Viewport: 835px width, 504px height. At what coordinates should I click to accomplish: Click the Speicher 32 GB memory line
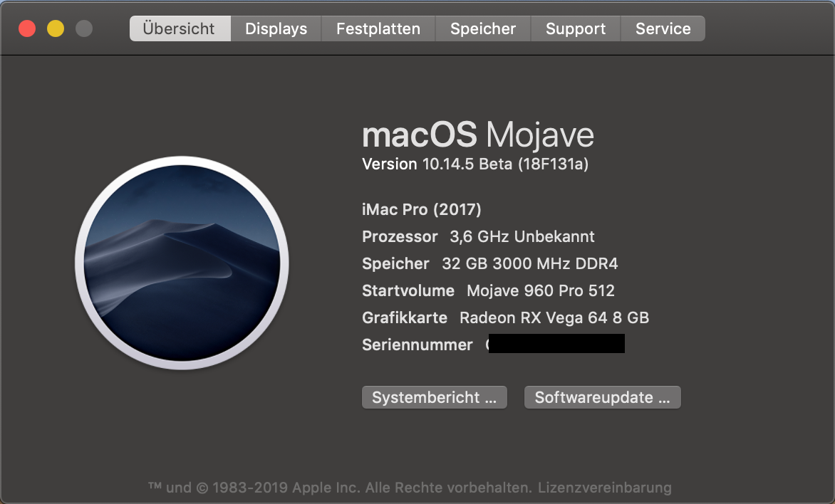coord(489,263)
